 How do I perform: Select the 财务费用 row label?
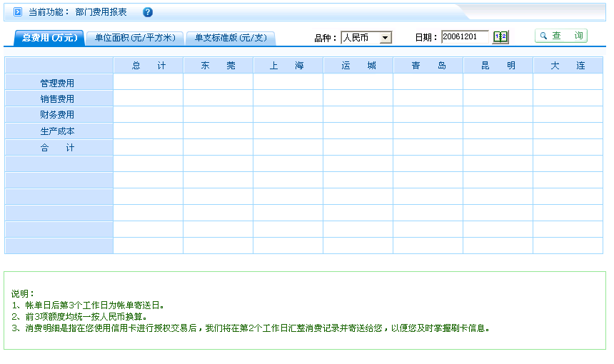tap(58, 115)
